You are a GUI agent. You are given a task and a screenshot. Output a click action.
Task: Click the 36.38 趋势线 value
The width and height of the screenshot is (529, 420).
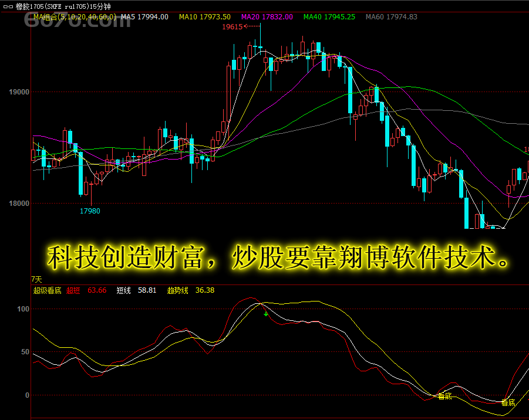click(205, 290)
